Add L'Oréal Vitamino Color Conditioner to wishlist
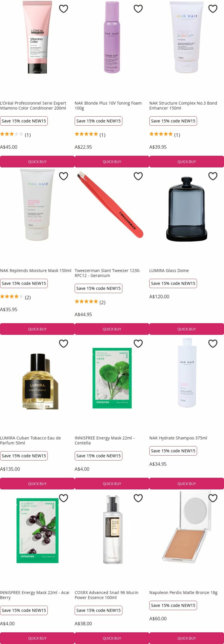 63,9
